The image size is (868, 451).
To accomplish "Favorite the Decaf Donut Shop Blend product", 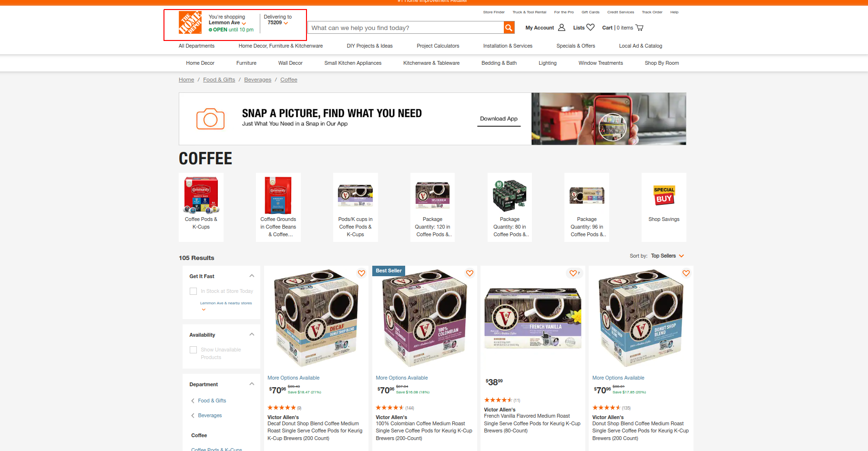I will pyautogui.click(x=361, y=273).
